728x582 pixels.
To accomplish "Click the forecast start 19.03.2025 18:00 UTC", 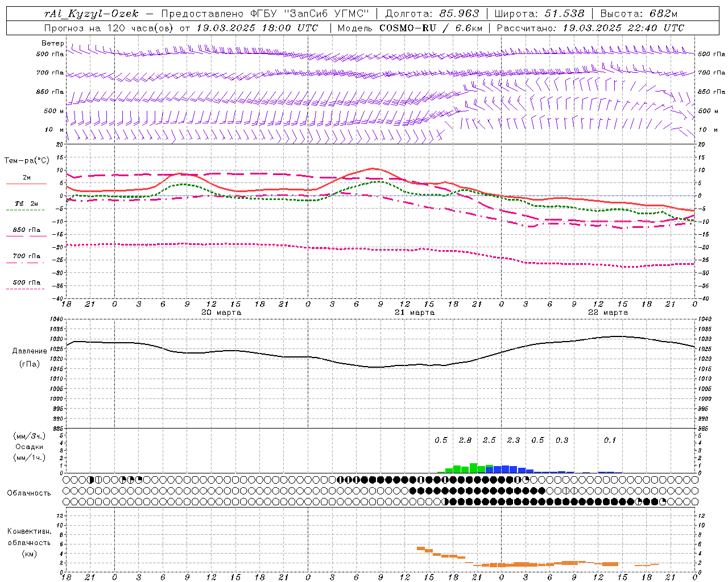I will point(257,27).
